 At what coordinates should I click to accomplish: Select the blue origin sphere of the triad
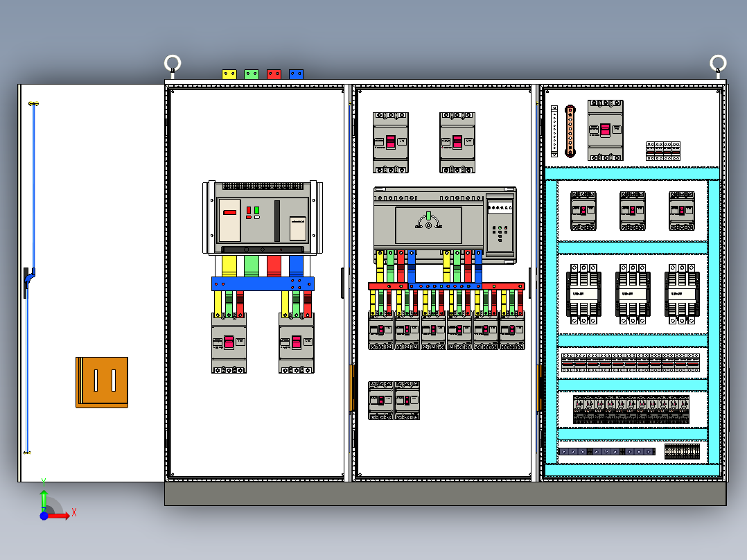tap(44, 516)
